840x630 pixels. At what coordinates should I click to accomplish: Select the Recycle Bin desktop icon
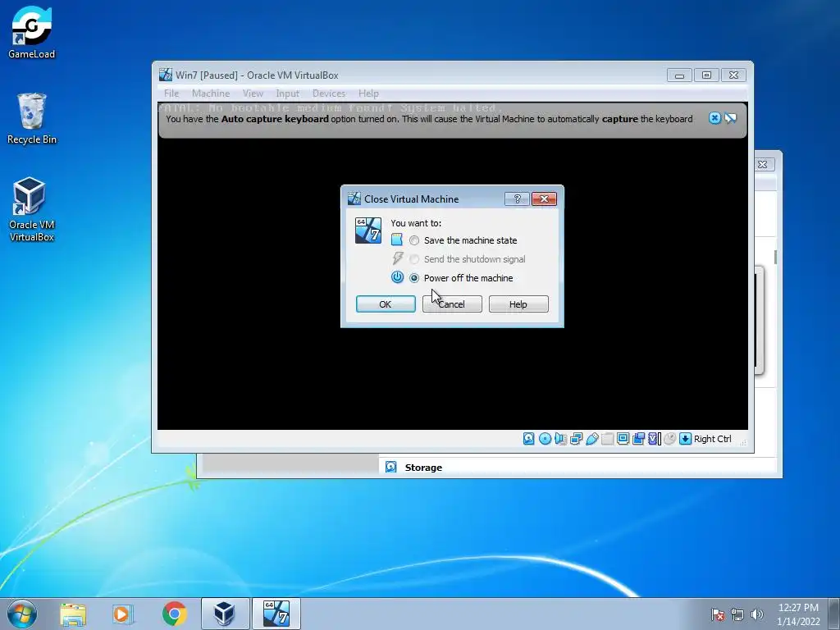[32, 118]
